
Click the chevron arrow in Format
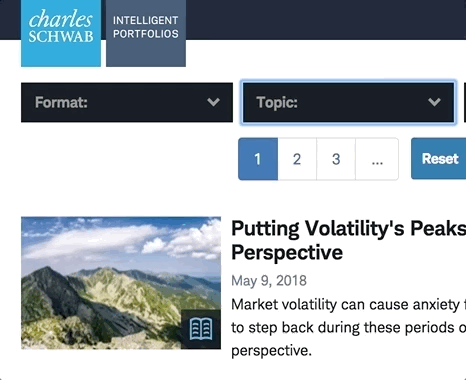pos(213,102)
